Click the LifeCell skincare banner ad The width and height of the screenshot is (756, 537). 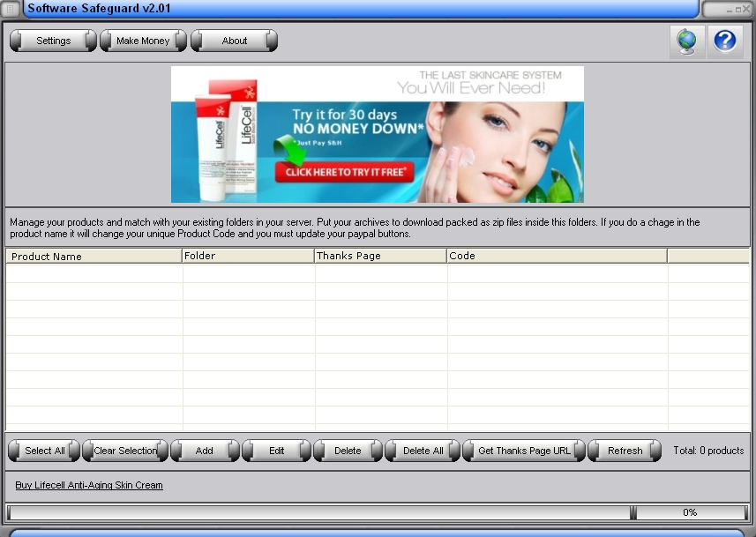(x=378, y=135)
